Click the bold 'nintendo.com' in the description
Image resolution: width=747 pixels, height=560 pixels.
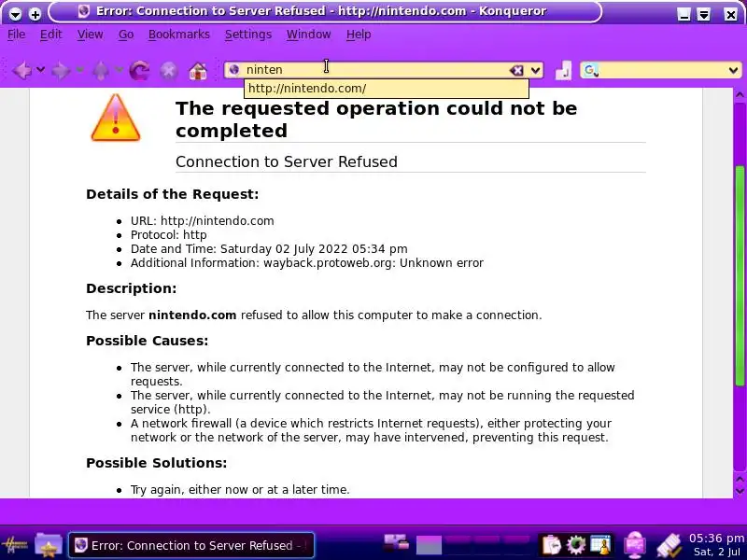tap(192, 315)
